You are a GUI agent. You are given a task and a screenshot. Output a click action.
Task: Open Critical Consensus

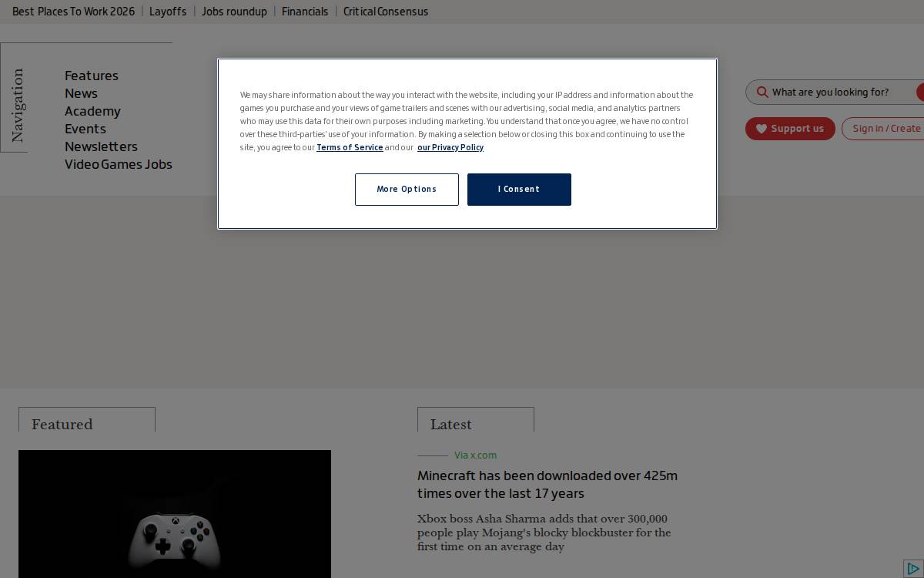[386, 12]
